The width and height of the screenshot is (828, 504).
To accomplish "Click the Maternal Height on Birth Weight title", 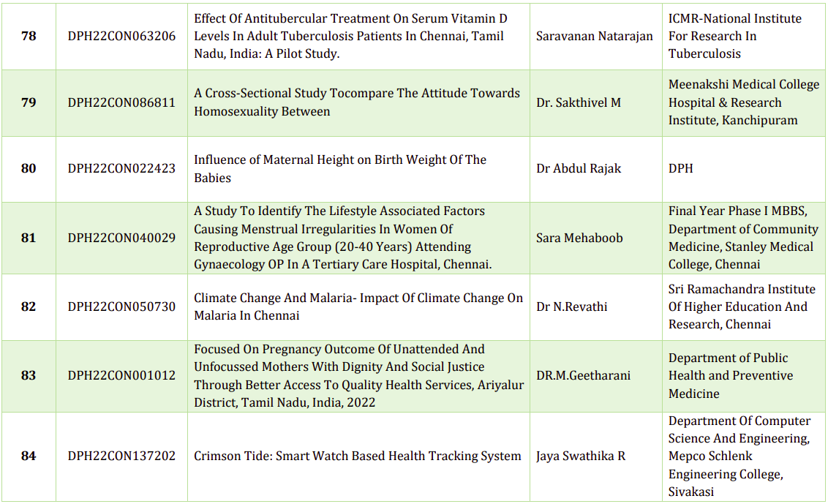I will pos(339,168).
